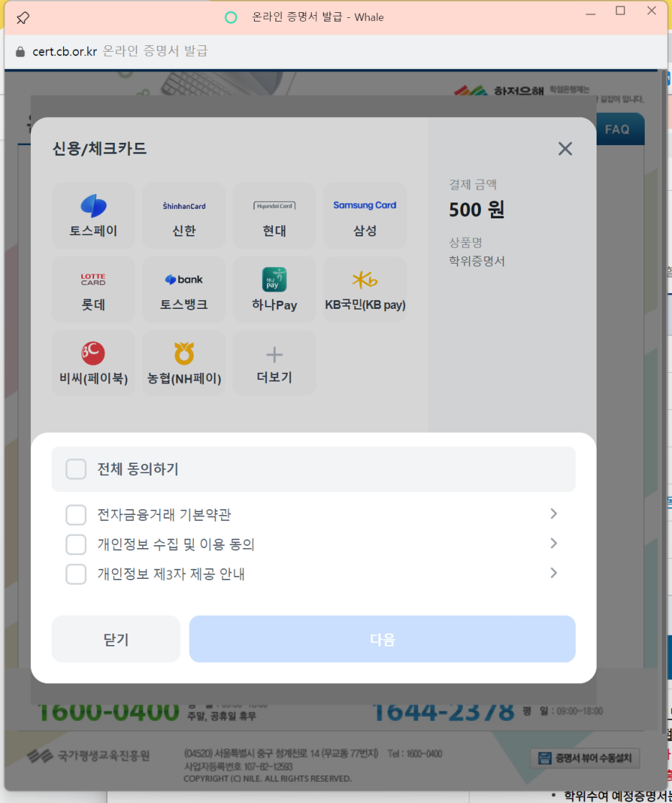Click the lock icon beside cert.cb.or.kr
The width and height of the screenshot is (672, 803).
coord(20,51)
